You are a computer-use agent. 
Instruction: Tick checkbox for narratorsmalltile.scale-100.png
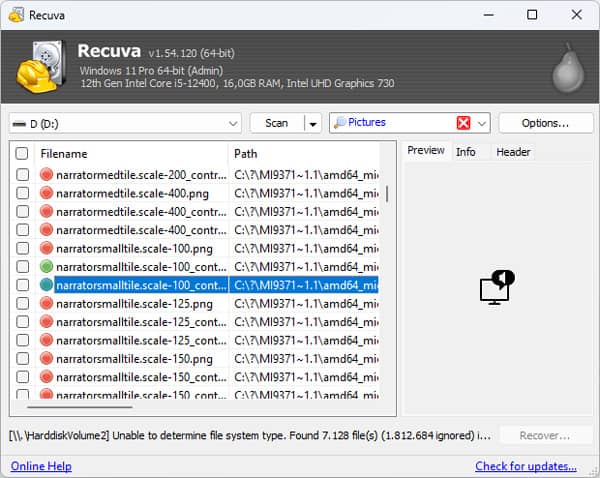(x=22, y=248)
